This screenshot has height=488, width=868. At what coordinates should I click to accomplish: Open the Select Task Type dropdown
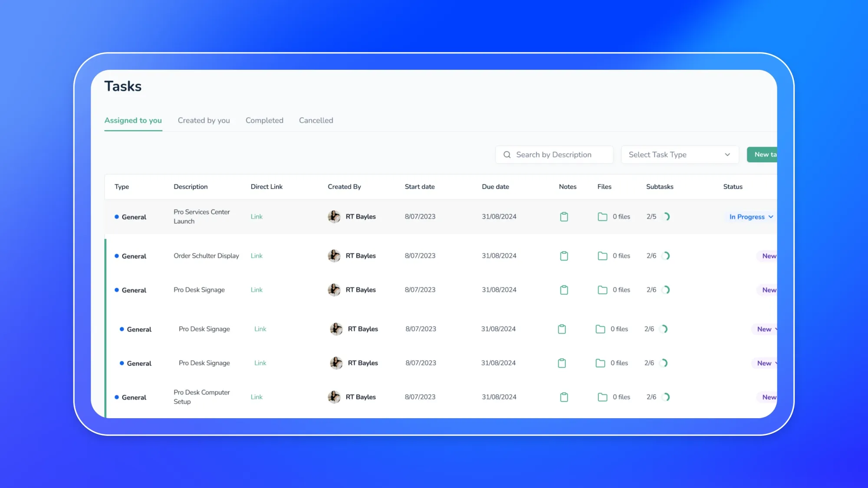[x=680, y=154]
